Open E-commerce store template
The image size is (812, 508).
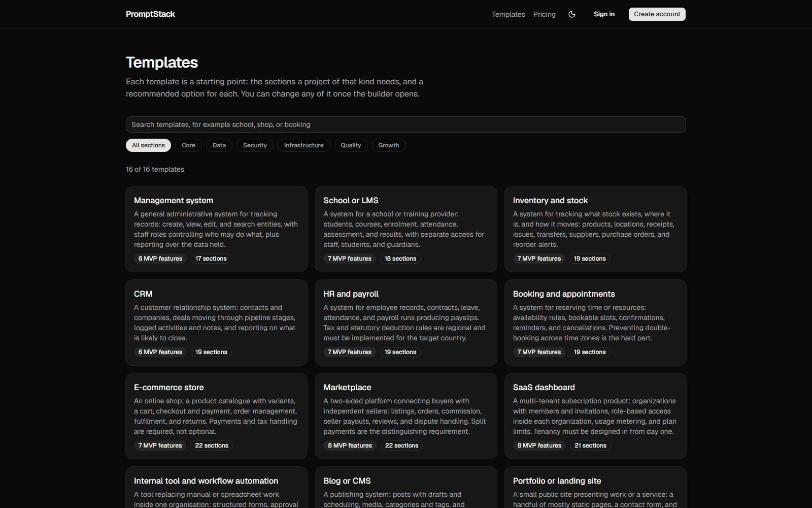click(x=216, y=416)
